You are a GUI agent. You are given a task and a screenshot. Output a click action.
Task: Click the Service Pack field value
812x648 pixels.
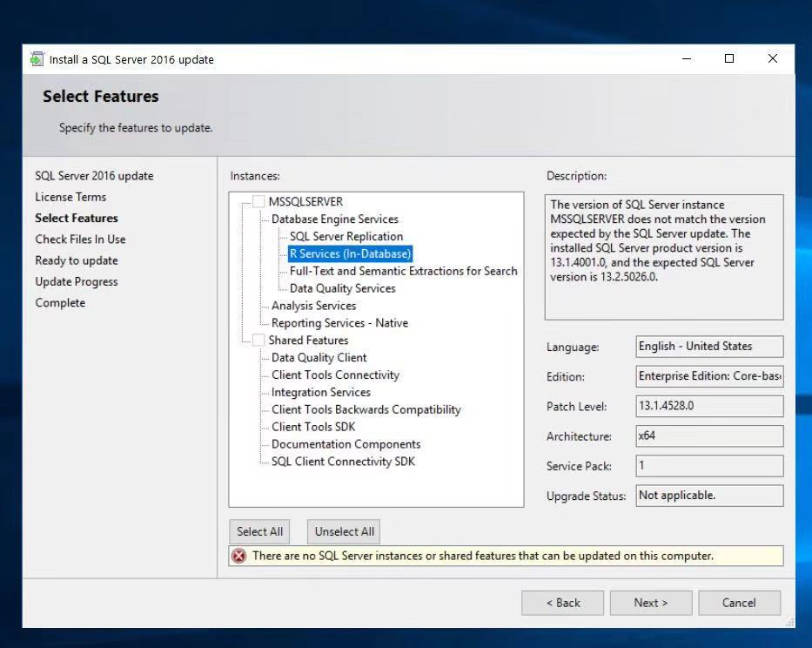pyautogui.click(x=709, y=465)
